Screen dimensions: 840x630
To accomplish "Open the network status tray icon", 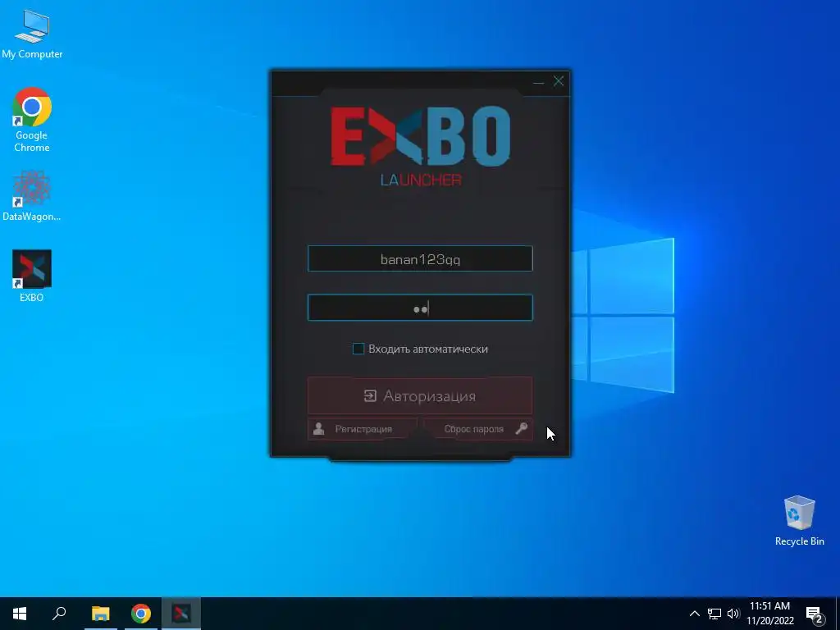I will coord(714,614).
